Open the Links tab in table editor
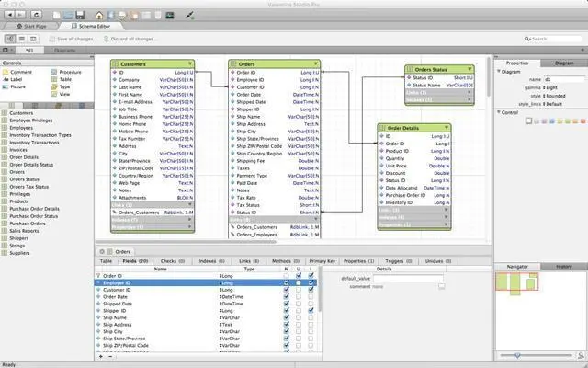This screenshot has height=368, width=588. click(x=249, y=261)
